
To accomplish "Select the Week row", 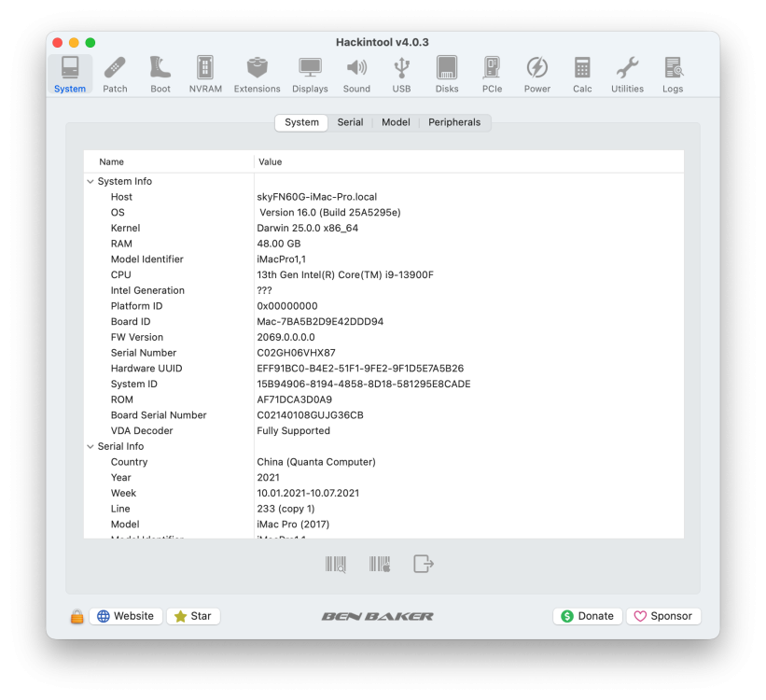I will [x=384, y=493].
